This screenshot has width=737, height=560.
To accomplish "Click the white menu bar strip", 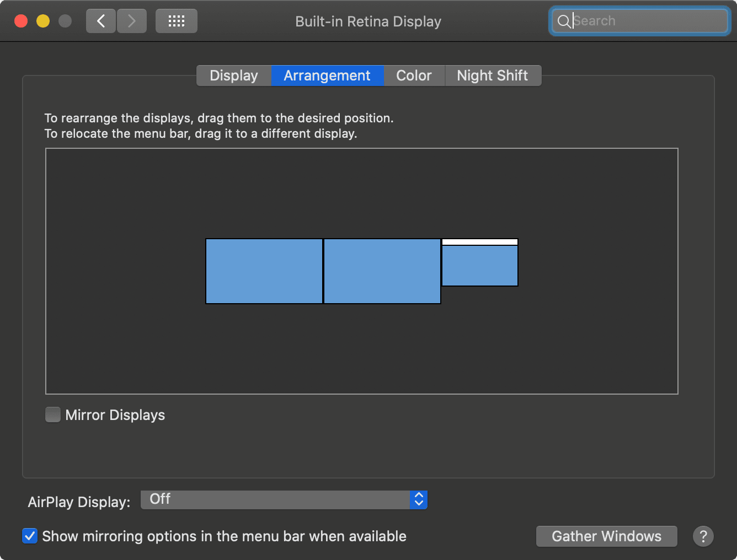I will pos(480,242).
